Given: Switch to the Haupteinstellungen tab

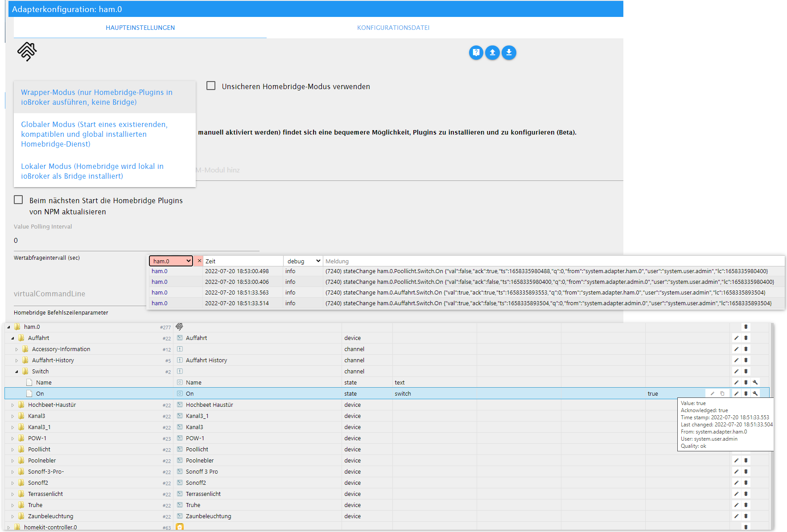Looking at the screenshot, I should coord(140,28).
